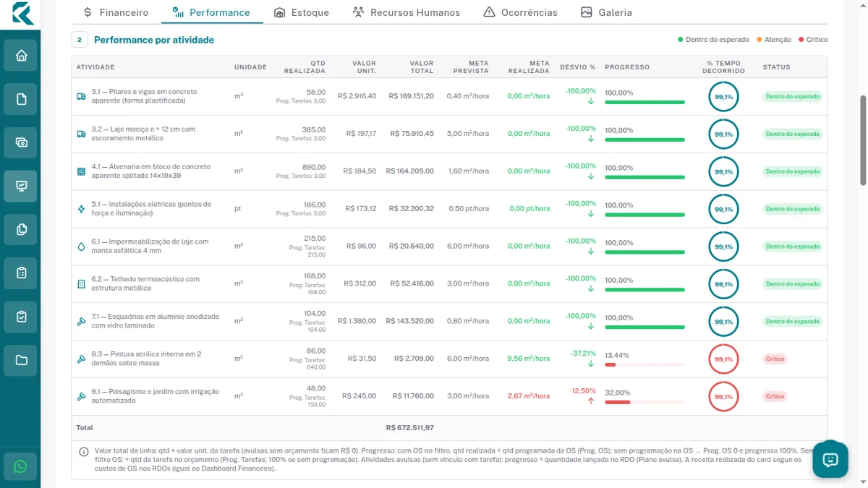Click the truck icon for activity 3.2
868x488 pixels.
(81, 134)
